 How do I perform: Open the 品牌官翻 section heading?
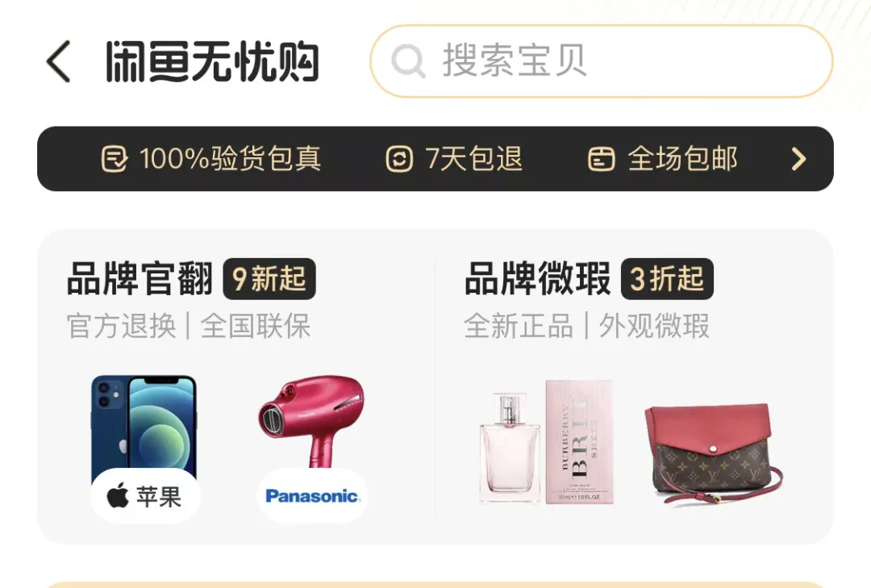140,278
